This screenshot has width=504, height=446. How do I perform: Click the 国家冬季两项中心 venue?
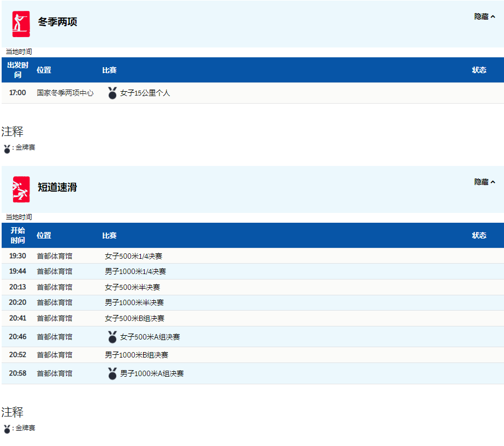coord(65,93)
